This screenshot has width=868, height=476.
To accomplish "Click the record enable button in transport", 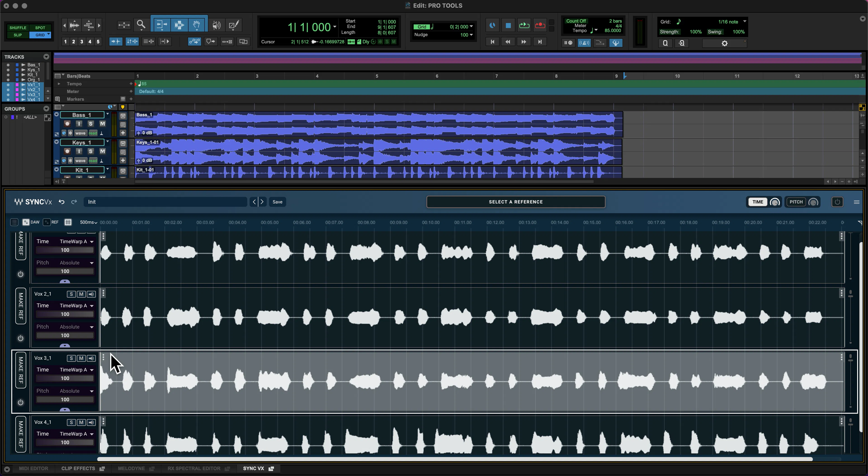I will 540,25.
